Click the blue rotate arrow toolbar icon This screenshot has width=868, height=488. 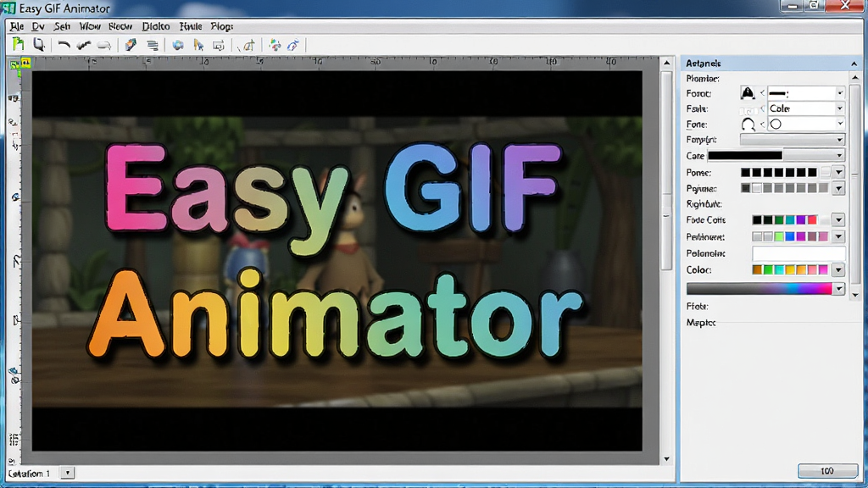pos(292,46)
